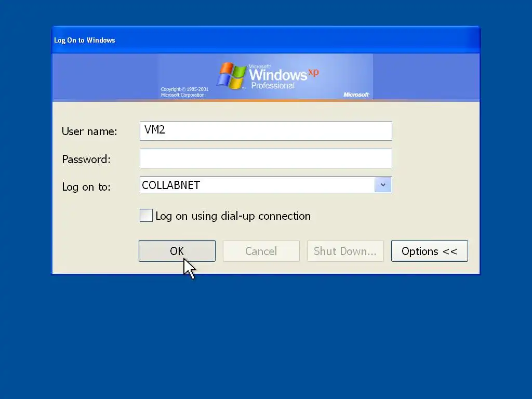Viewport: 532px width, 399px height.
Task: Click the 'Password:' label
Action: [x=86, y=159]
